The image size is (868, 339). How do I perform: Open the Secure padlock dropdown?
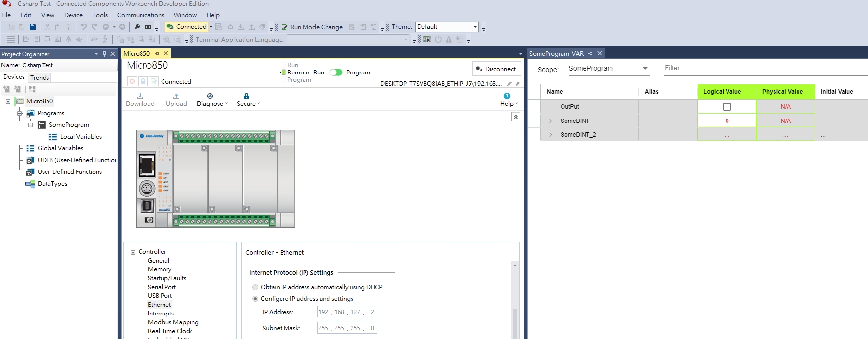(x=248, y=99)
